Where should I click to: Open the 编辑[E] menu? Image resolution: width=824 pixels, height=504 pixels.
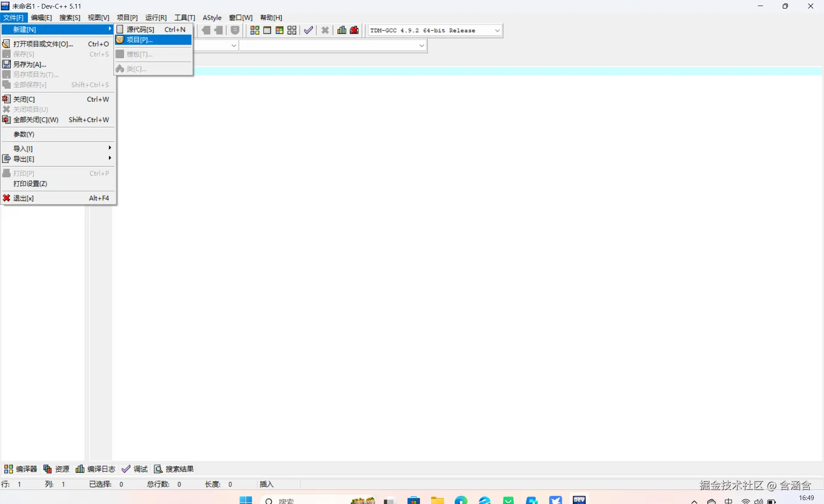point(41,18)
